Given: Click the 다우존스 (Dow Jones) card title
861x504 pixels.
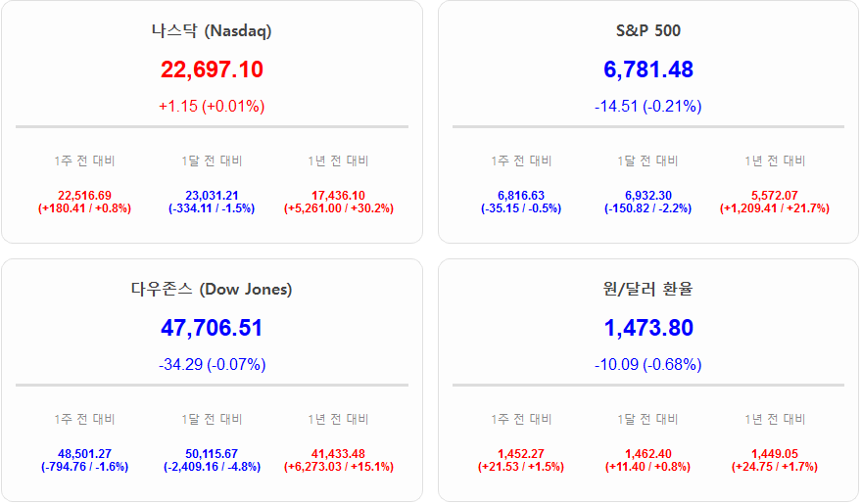Looking at the screenshot, I should click(x=212, y=289).
